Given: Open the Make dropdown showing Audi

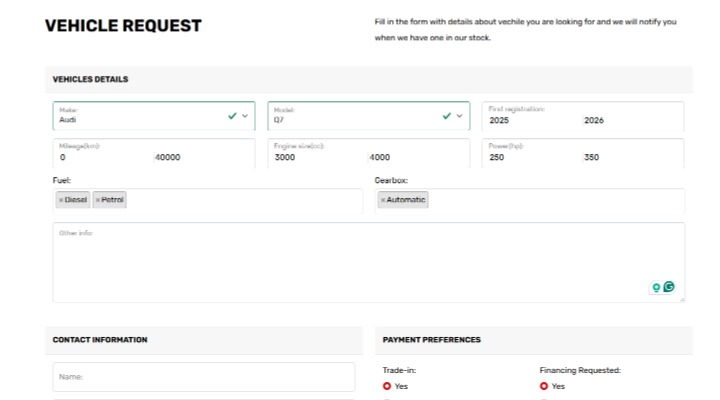Looking at the screenshot, I should [x=154, y=116].
